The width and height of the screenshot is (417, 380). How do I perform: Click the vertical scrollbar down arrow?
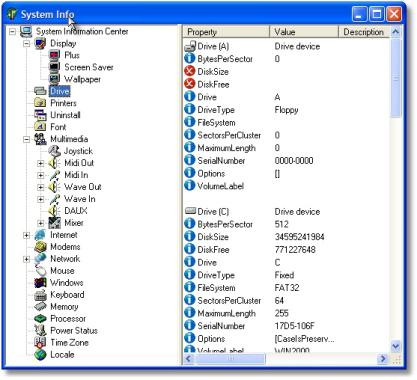(396, 347)
